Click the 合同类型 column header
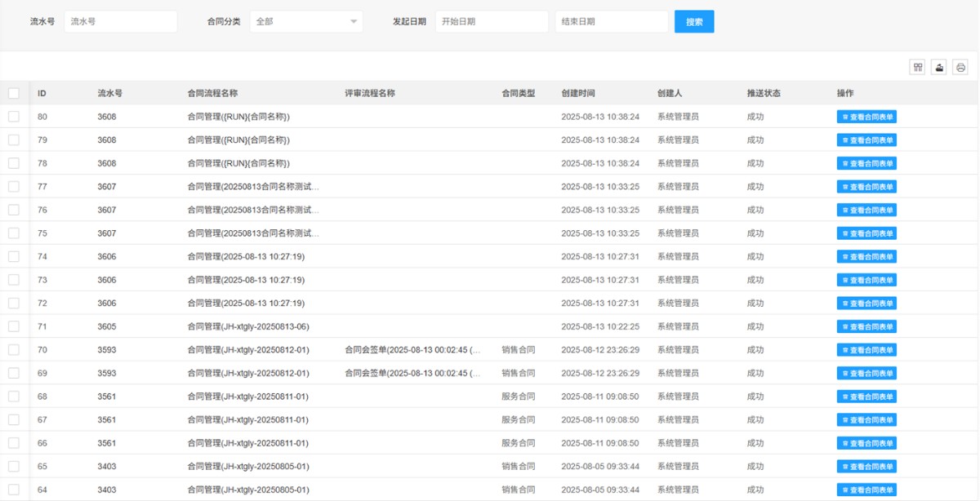Screen dimensions: 980x501 tap(518, 93)
